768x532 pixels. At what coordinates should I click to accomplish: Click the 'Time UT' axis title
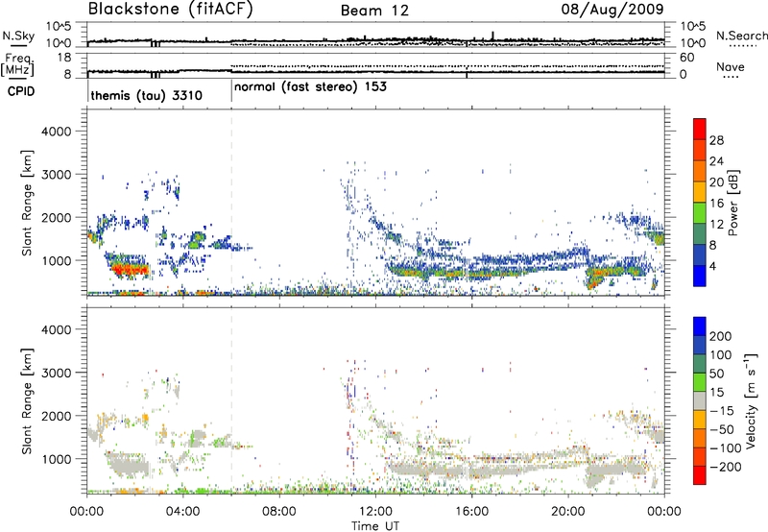coord(375,526)
